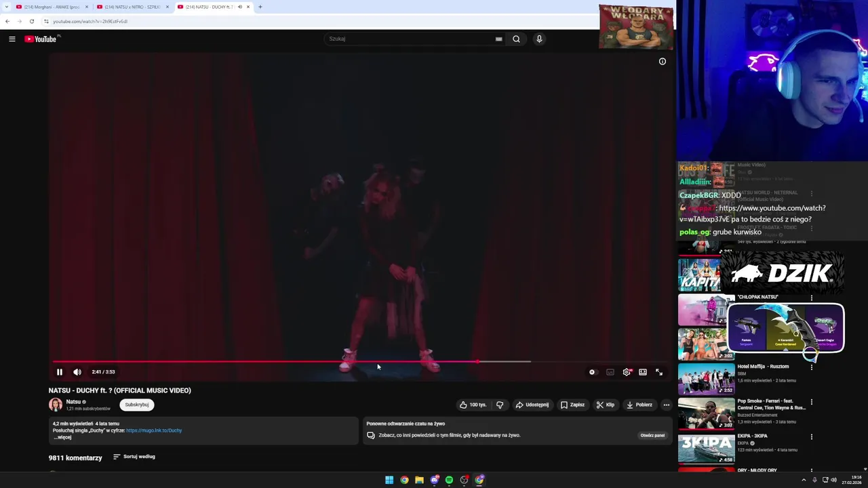Image resolution: width=868 pixels, height=488 pixels.
Task: Go back in browser
Action: pos(7,21)
